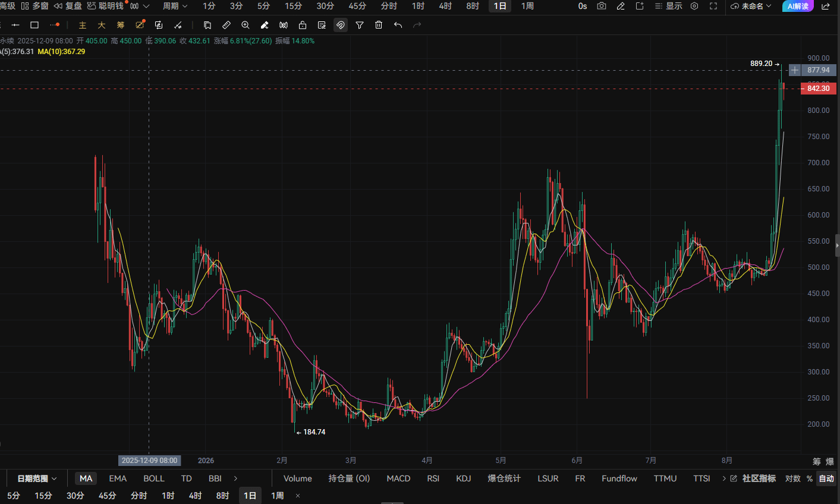Open chart settings hexagon icon
The image size is (840, 504).
(x=694, y=6)
